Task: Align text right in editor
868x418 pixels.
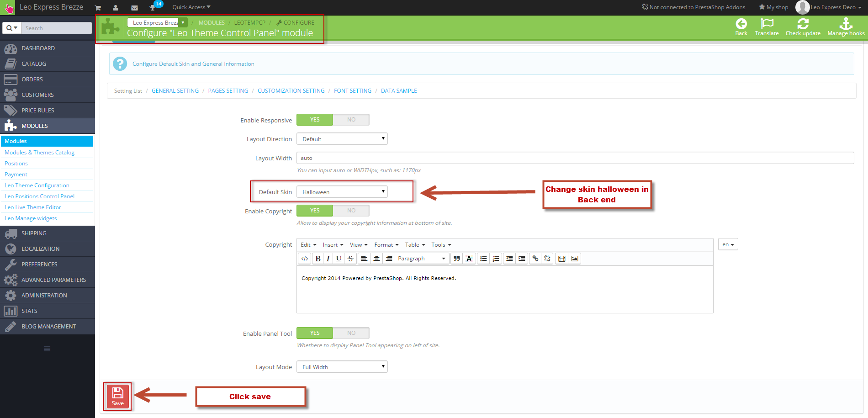Action: coord(389,259)
